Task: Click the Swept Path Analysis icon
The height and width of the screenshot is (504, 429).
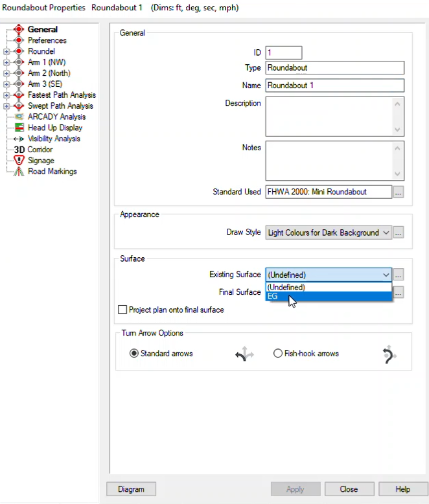Action: click(19, 106)
